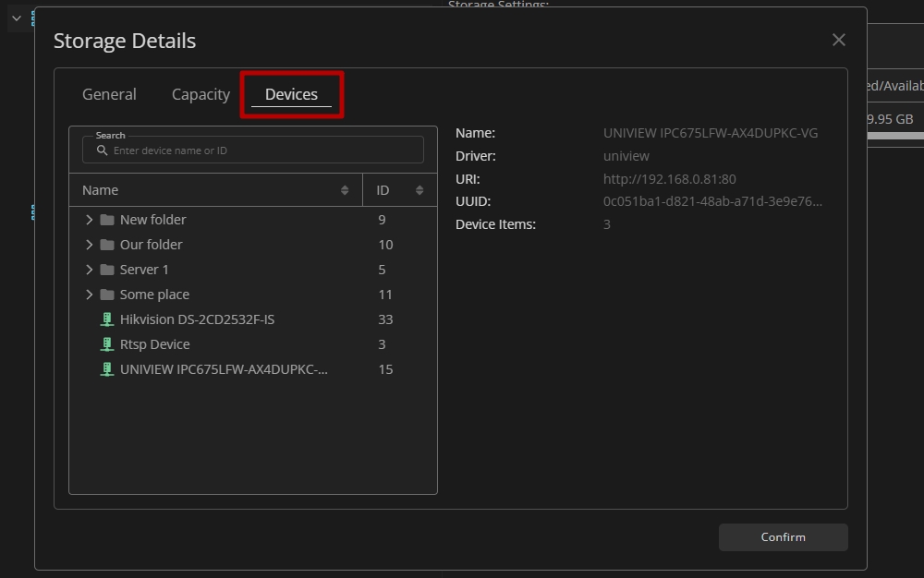The height and width of the screenshot is (578, 924).
Task: Click ID value 11 for Some place
Action: coord(385,295)
